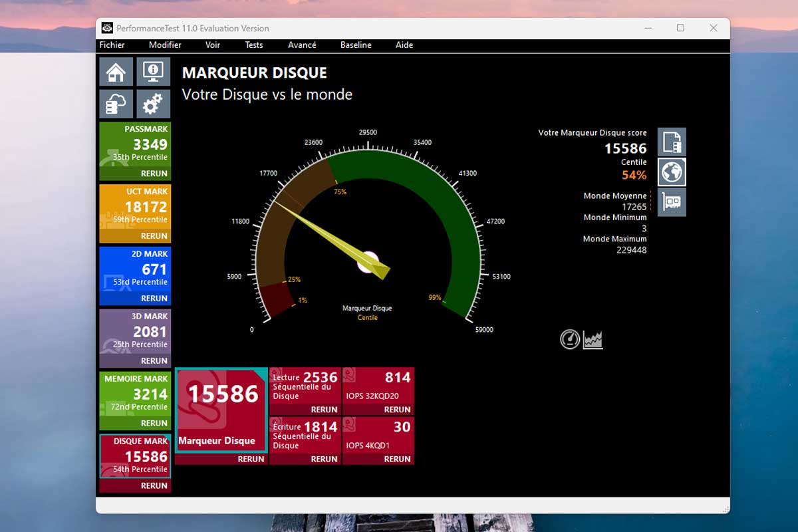Open the System Information monitor icon
The height and width of the screenshot is (532, 798).
pyautogui.click(x=154, y=72)
